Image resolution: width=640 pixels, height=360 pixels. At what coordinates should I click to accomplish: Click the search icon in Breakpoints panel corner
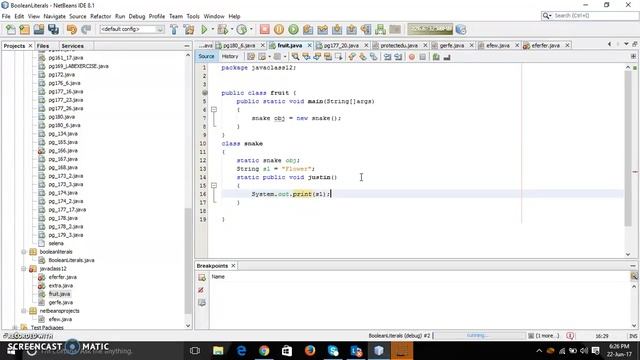[x=634, y=276]
